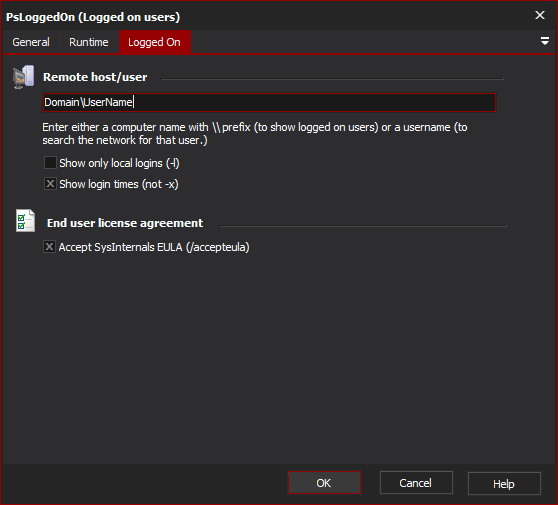Switch to the General tab
558x505 pixels.
click(x=31, y=42)
